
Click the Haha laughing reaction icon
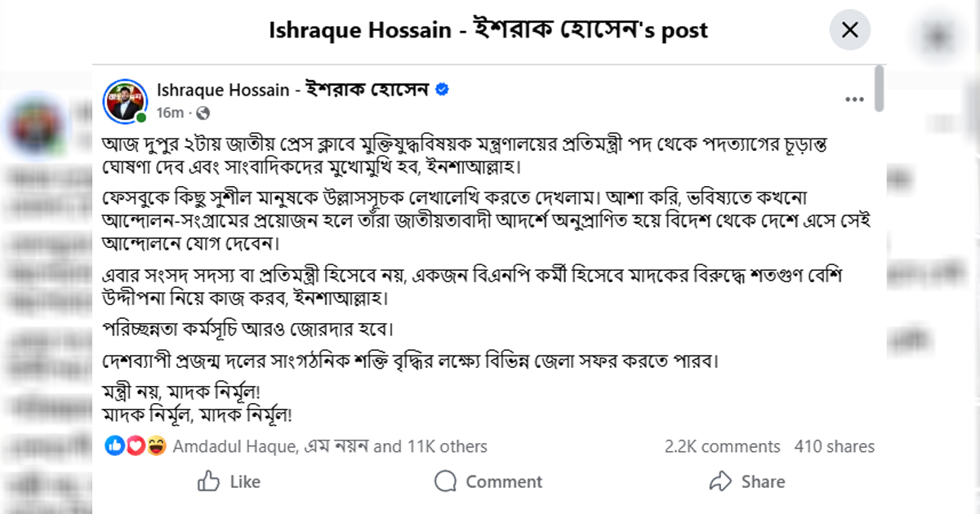point(158,446)
